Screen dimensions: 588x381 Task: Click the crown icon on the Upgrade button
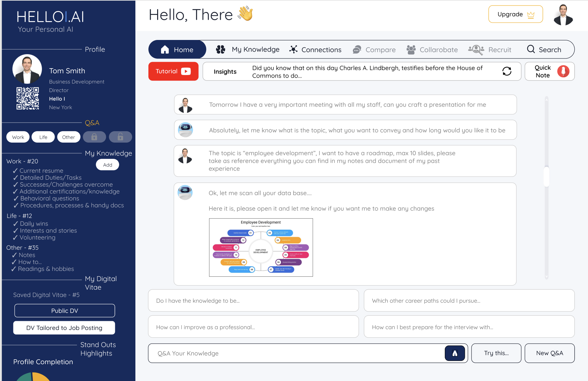tap(531, 14)
